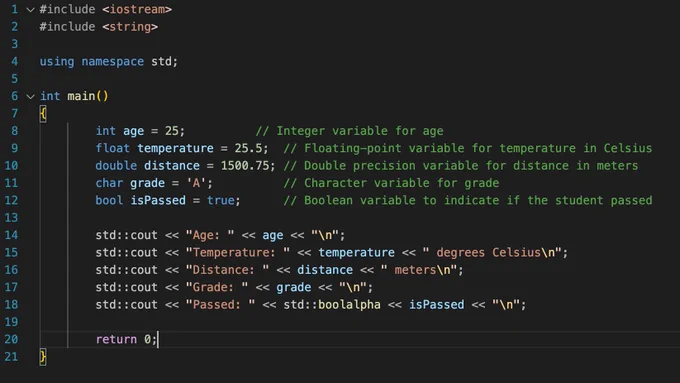Click the 'using' keyword on line 4
This screenshot has width=680, height=383.
tap(57, 62)
